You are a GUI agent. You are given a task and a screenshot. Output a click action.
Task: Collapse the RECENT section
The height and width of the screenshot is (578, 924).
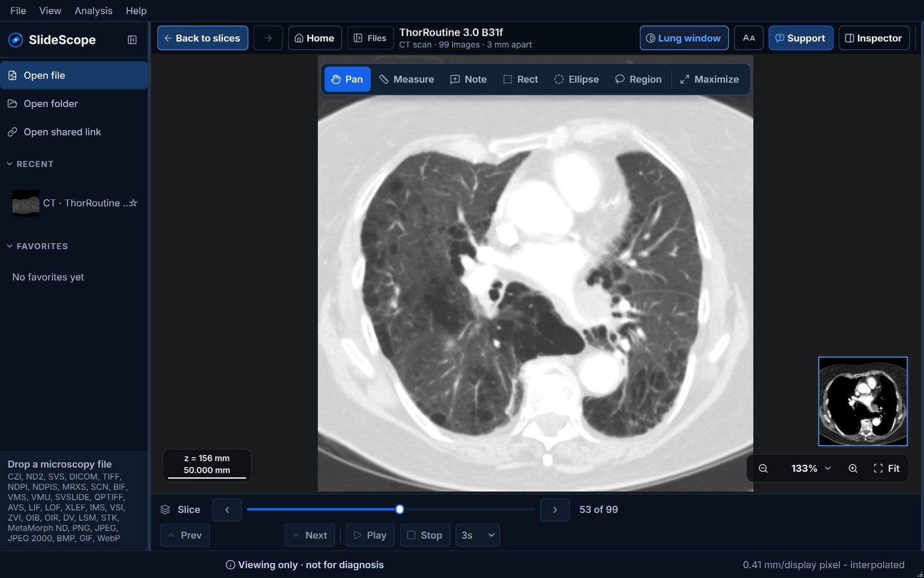click(x=30, y=164)
